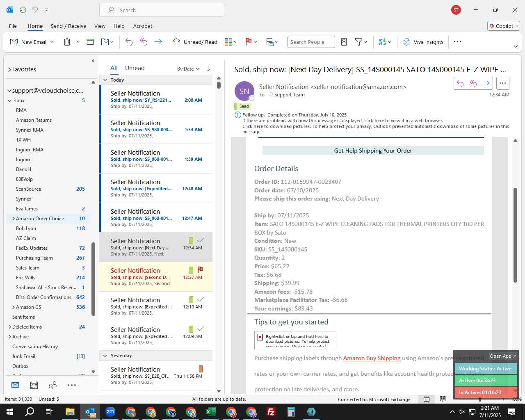Open the Delete options dropdown arrow
Screen dimensions: 525x420
[78, 42]
